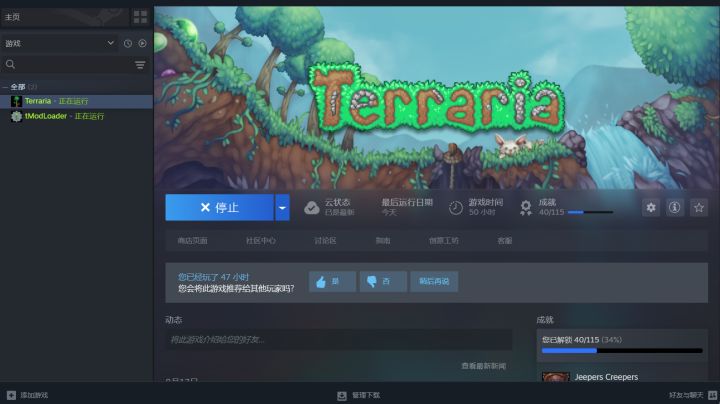Click the 最后运行日期 last played label
Screen dimensions: 720x404
pyautogui.click(x=407, y=202)
